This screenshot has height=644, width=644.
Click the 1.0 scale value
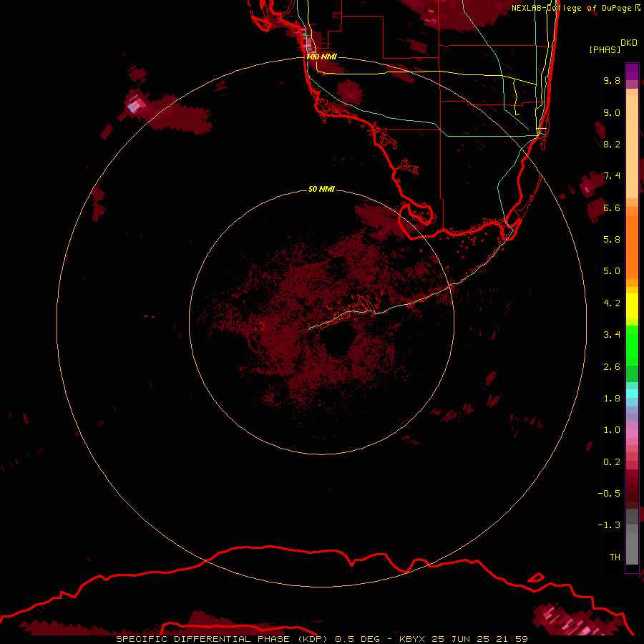click(x=612, y=430)
